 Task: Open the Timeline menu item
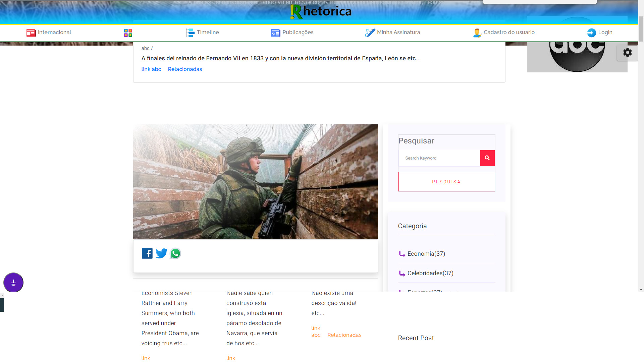point(203,33)
